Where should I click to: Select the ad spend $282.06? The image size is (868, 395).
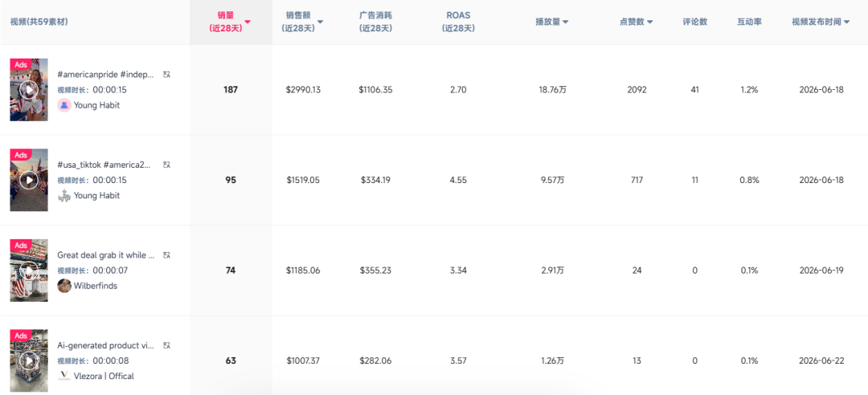click(375, 360)
